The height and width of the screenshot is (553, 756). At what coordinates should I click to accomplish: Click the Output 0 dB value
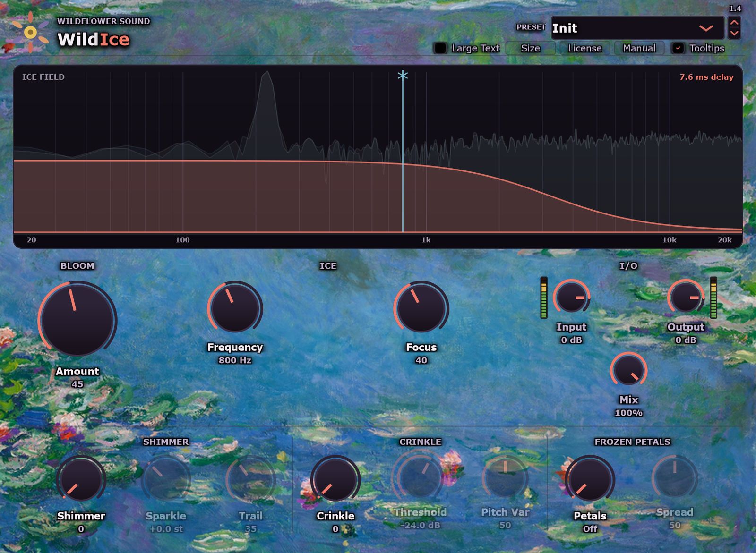(x=686, y=340)
